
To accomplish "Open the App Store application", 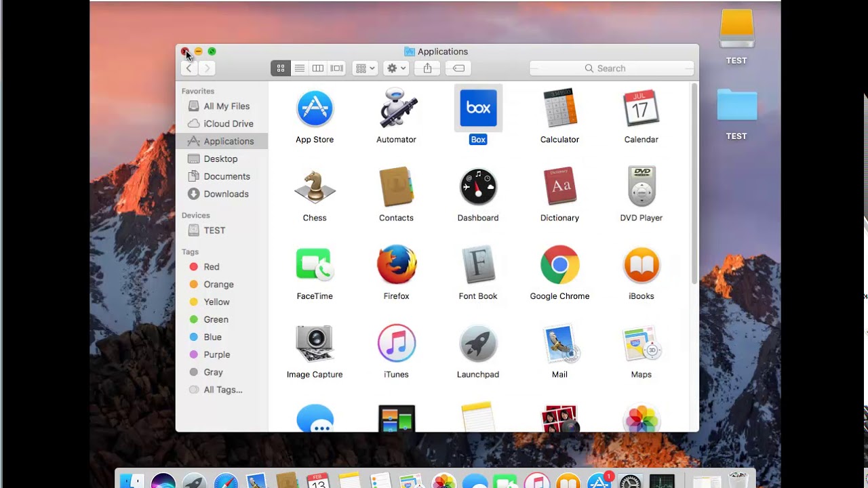I will [x=315, y=108].
